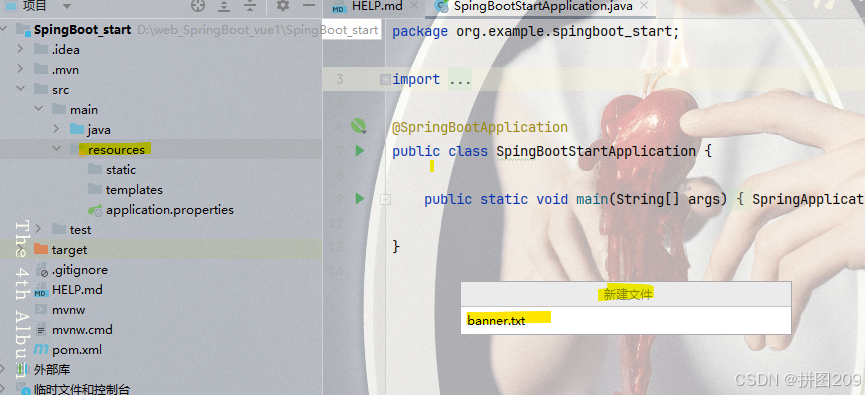Select the main folder
The image size is (865, 395).
tap(84, 110)
